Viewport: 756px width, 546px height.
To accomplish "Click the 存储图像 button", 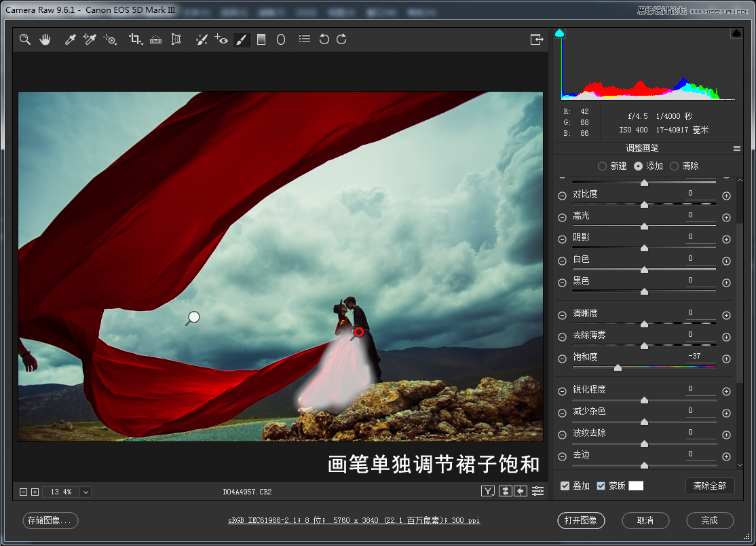I will [50, 520].
